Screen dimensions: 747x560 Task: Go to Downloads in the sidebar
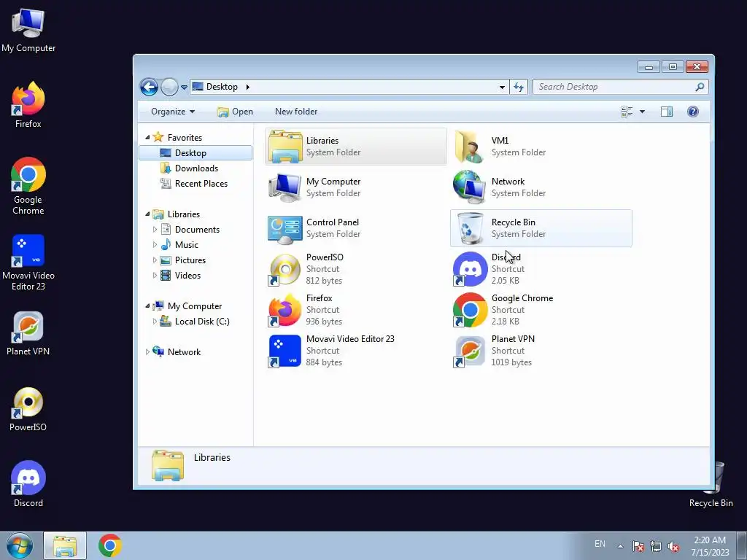click(189, 168)
